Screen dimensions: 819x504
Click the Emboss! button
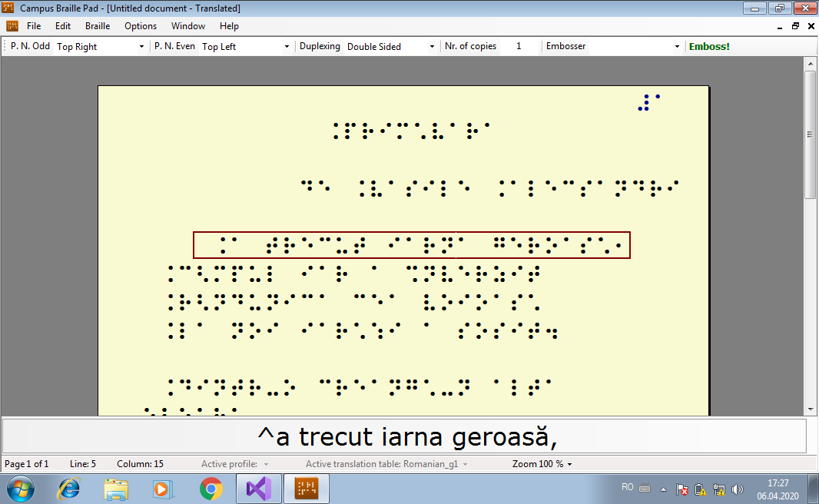(x=709, y=46)
